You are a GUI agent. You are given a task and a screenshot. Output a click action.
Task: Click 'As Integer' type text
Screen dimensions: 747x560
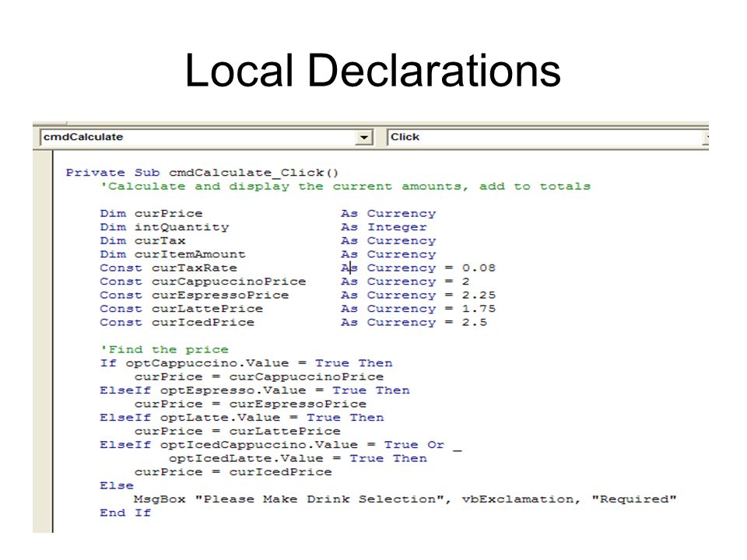pos(384,227)
